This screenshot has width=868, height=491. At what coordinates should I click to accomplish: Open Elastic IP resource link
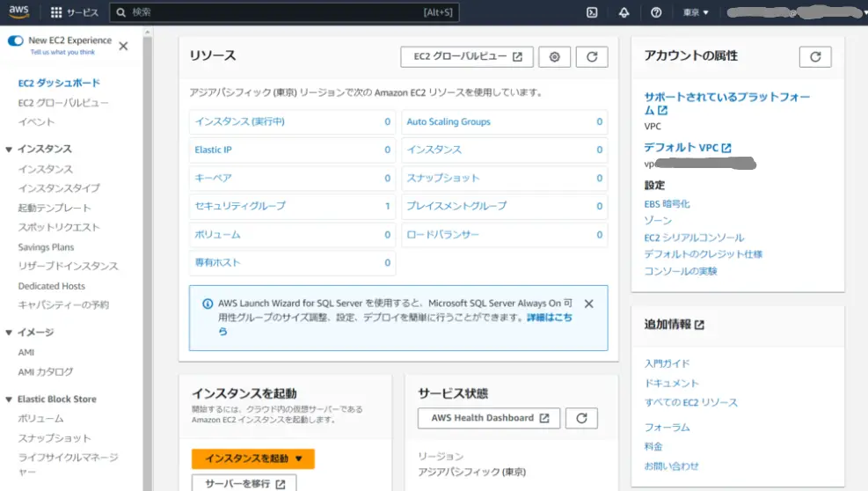click(x=213, y=150)
